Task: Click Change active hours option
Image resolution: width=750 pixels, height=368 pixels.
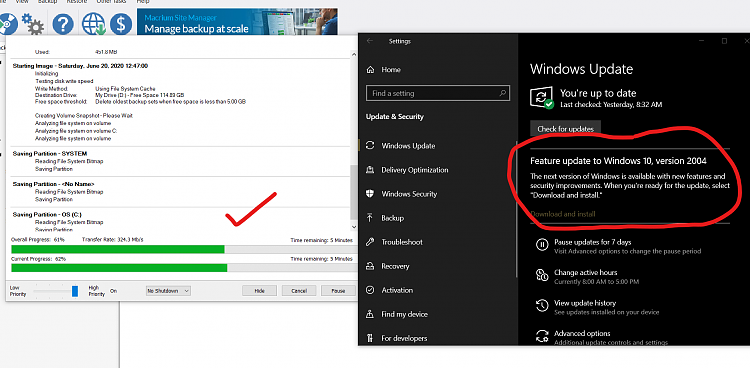Action: pyautogui.click(x=585, y=272)
